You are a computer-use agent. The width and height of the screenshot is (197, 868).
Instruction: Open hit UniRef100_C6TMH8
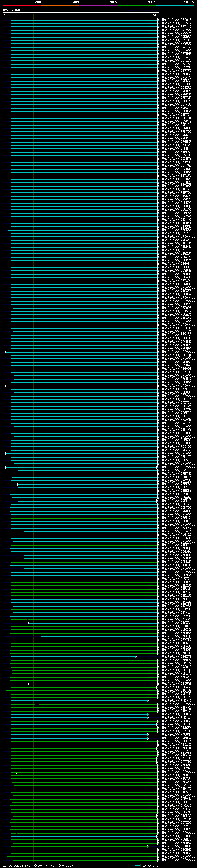[177, 54]
